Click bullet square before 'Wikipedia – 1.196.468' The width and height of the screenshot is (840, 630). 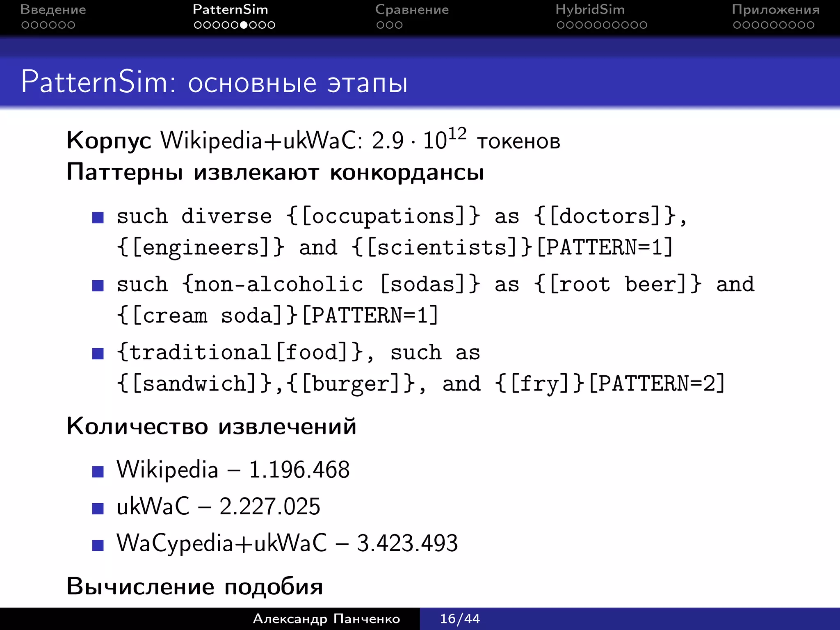click(98, 472)
